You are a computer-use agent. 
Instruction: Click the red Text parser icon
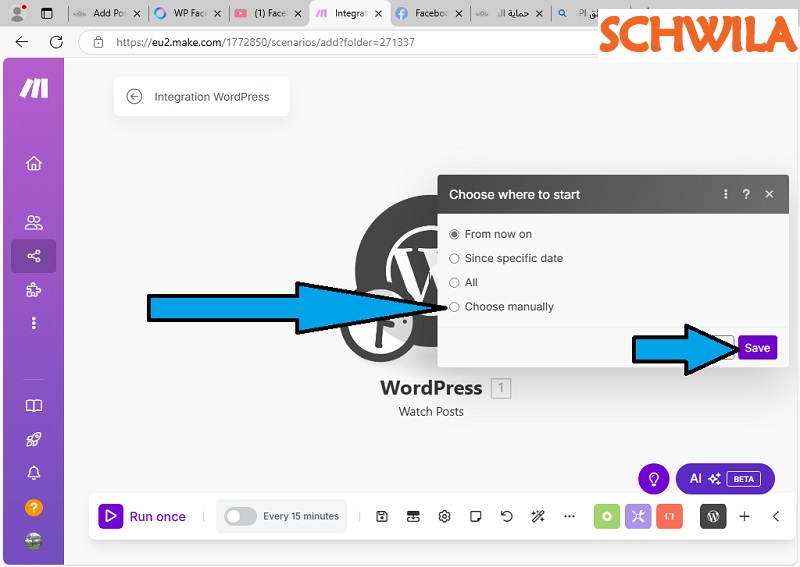[x=669, y=516]
